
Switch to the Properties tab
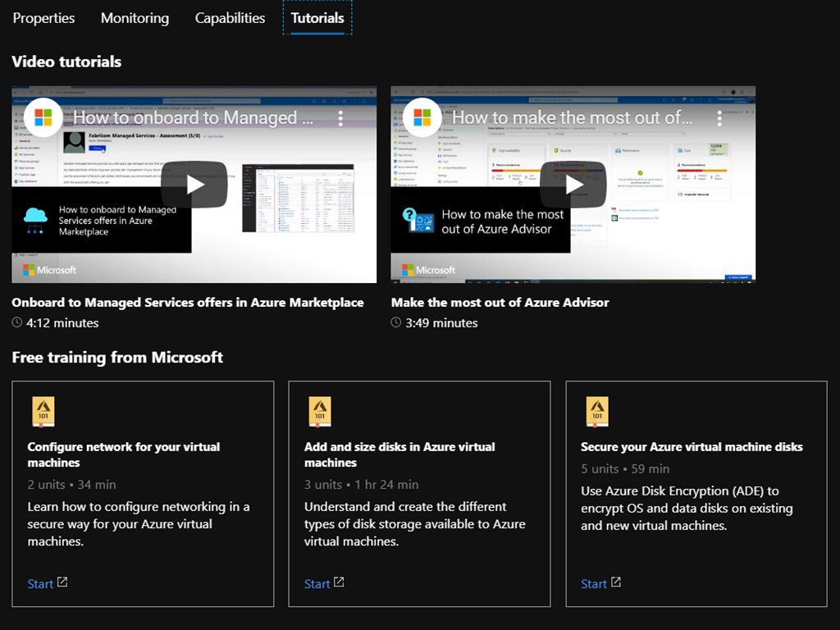pos(43,18)
